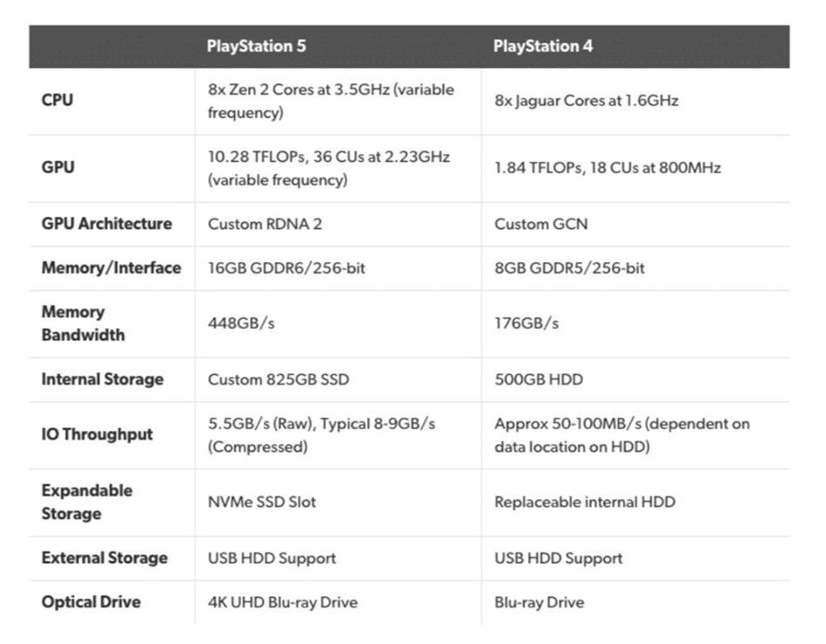Click the PlayStation 5 column header
The width and height of the screenshot is (826, 644).
coord(256,46)
